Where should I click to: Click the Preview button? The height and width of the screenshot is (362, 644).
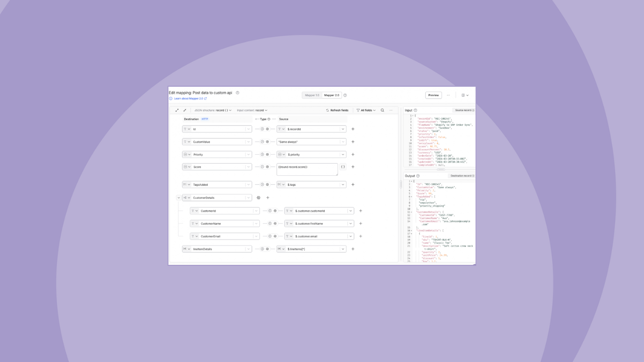click(433, 95)
